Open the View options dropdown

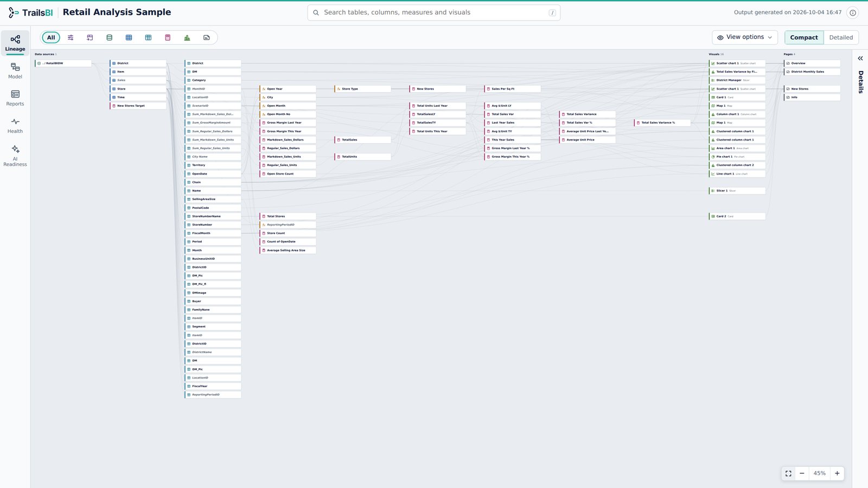click(x=745, y=37)
